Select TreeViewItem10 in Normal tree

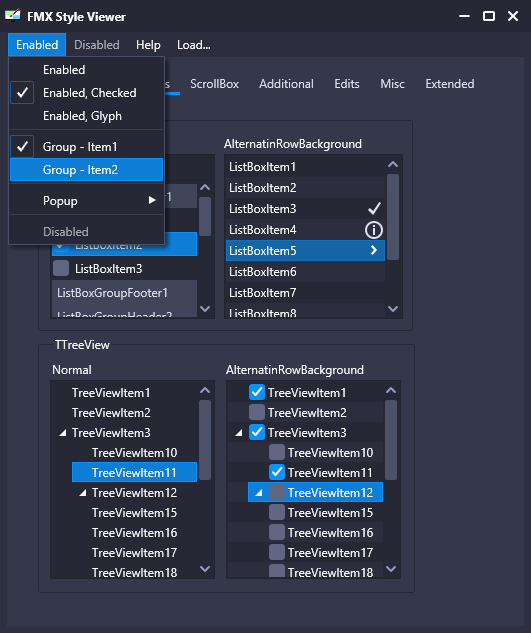[134, 453]
